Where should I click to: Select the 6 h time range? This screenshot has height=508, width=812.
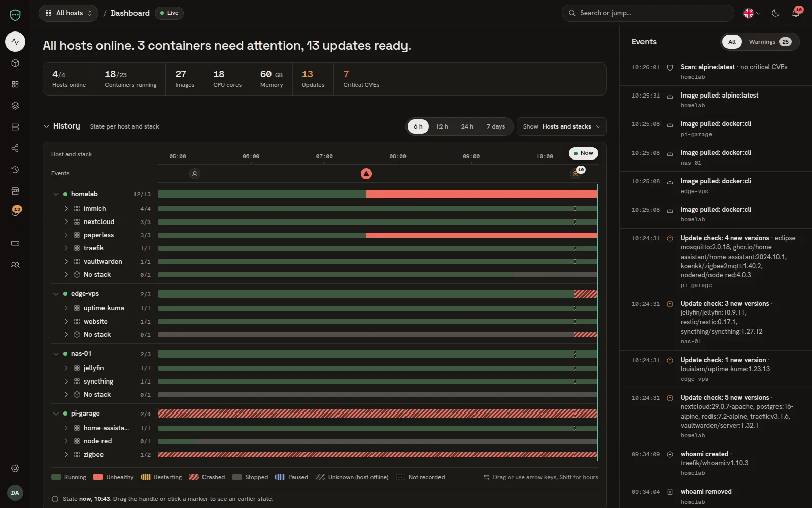coord(418,126)
